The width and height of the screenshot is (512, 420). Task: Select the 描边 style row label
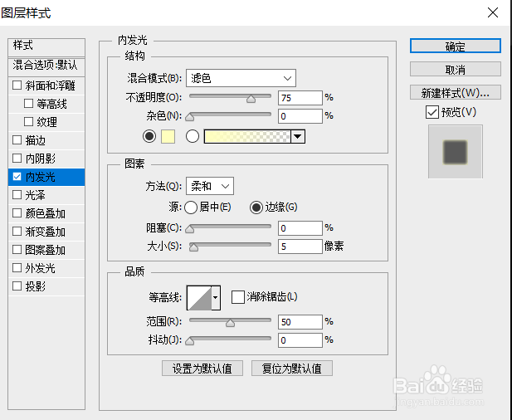(x=35, y=140)
